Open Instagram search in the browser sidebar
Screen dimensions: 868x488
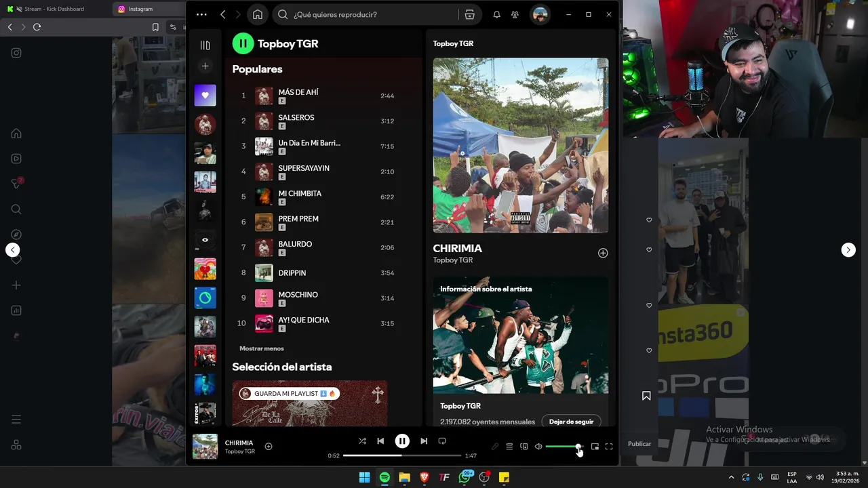pyautogui.click(x=16, y=209)
